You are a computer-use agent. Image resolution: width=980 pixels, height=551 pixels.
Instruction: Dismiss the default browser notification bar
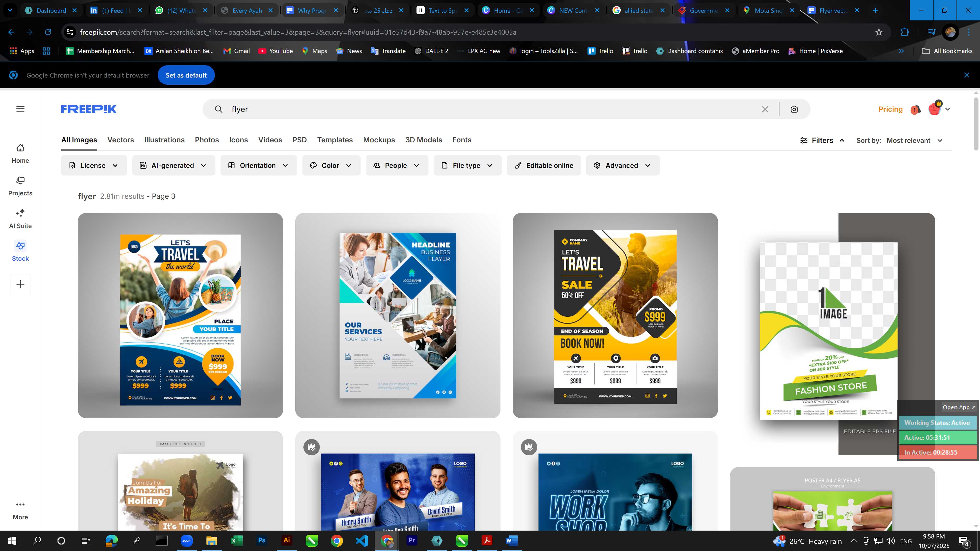(967, 75)
